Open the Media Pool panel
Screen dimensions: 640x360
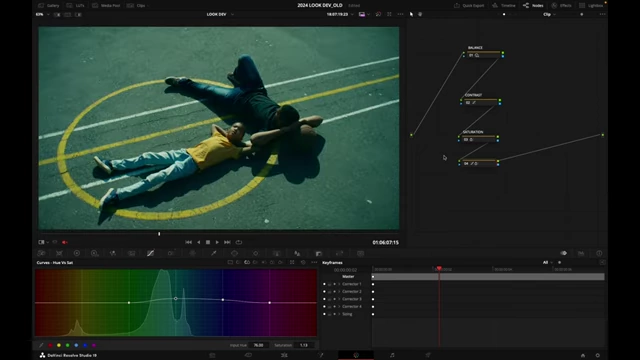pyautogui.click(x=106, y=6)
